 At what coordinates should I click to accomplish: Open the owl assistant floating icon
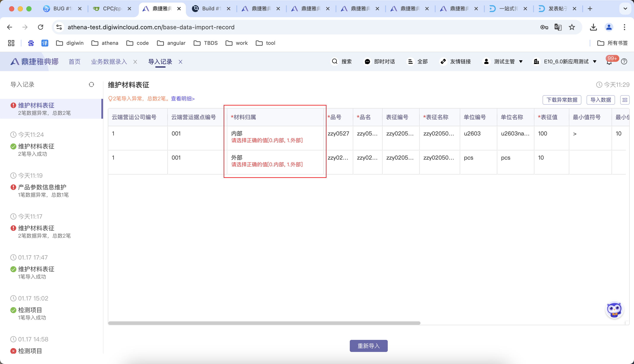614,310
